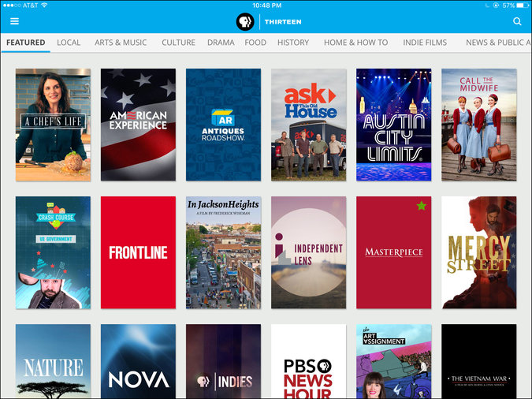This screenshot has height=399, width=532.
Task: Open the NOVA show poster
Action: 138,361
